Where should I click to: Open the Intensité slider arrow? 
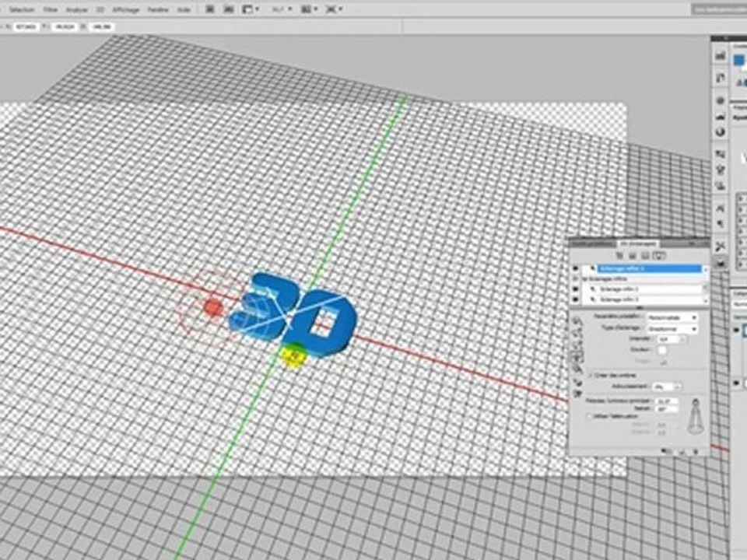683,340
